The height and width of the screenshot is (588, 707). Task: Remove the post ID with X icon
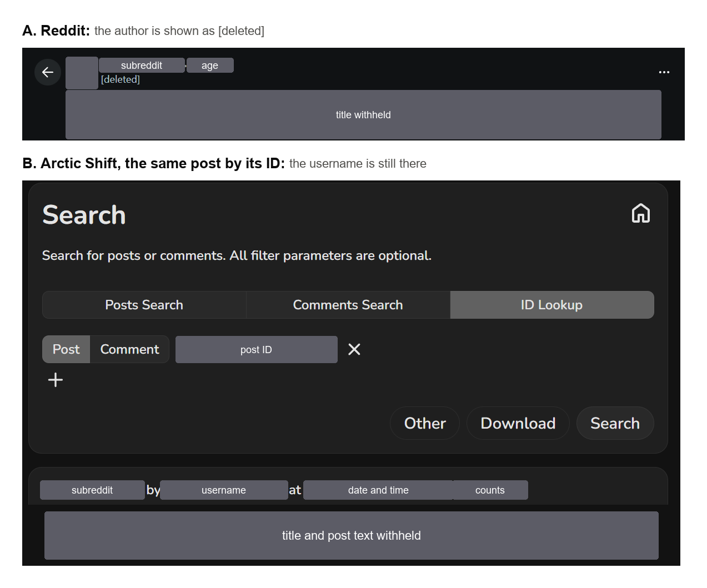354,349
